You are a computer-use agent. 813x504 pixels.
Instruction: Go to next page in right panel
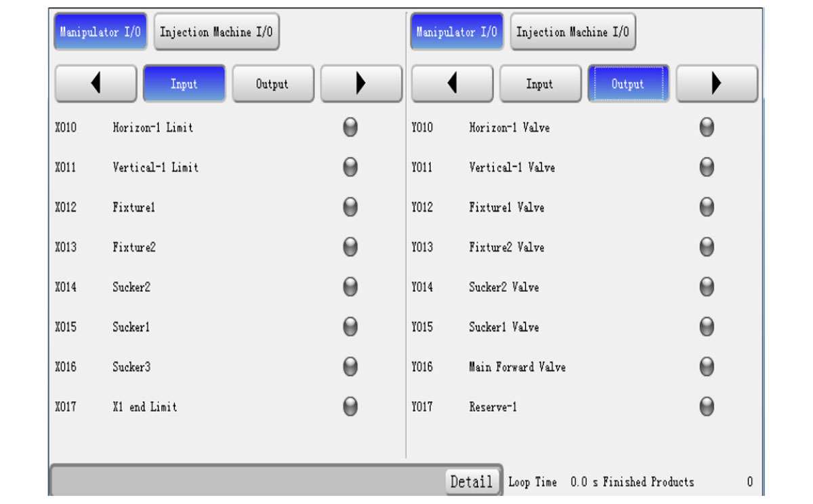717,84
